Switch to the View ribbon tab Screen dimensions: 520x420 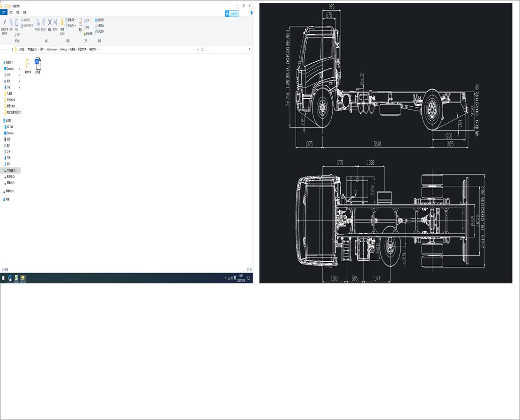coord(25,12)
